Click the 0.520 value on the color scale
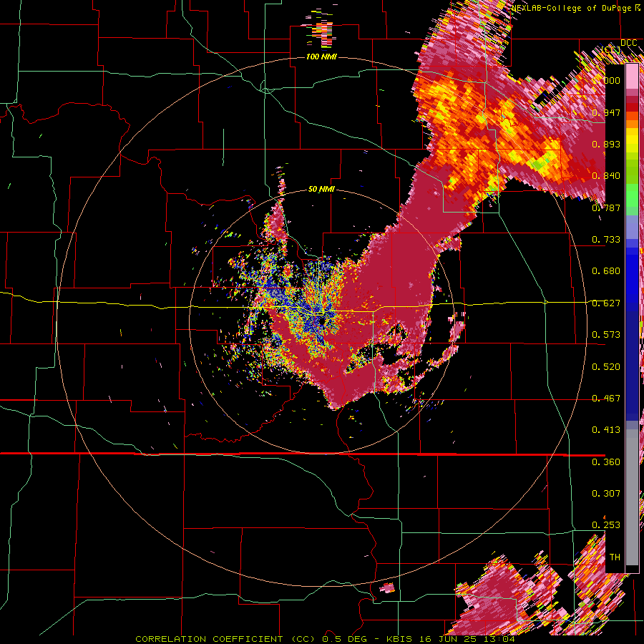 pyautogui.click(x=606, y=367)
